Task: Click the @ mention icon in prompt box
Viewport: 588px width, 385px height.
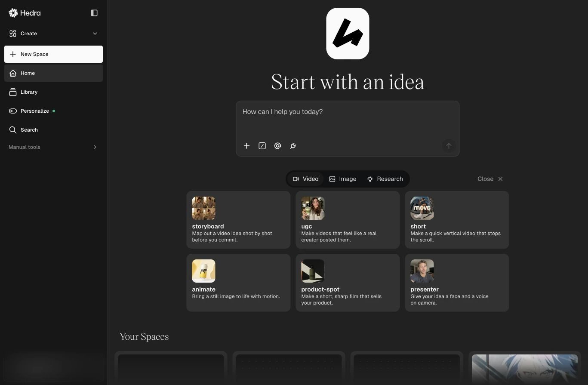Action: (277, 146)
